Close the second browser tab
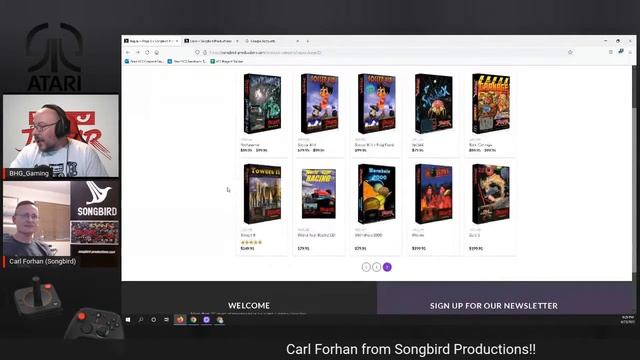640x360 pixels. (x=237, y=41)
